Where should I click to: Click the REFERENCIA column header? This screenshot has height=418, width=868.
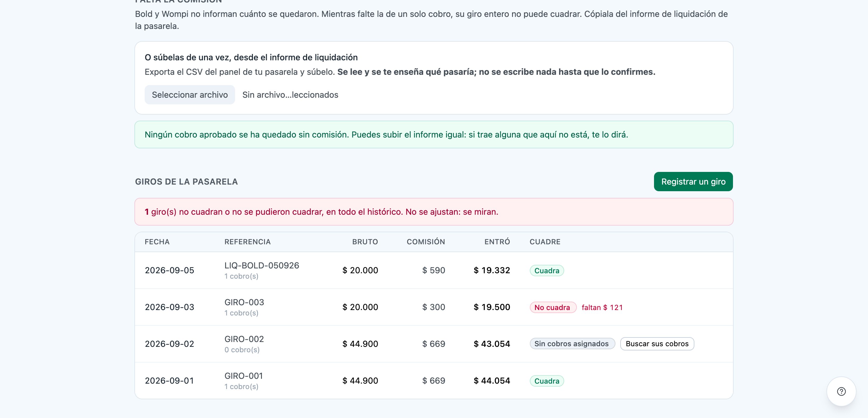click(247, 242)
